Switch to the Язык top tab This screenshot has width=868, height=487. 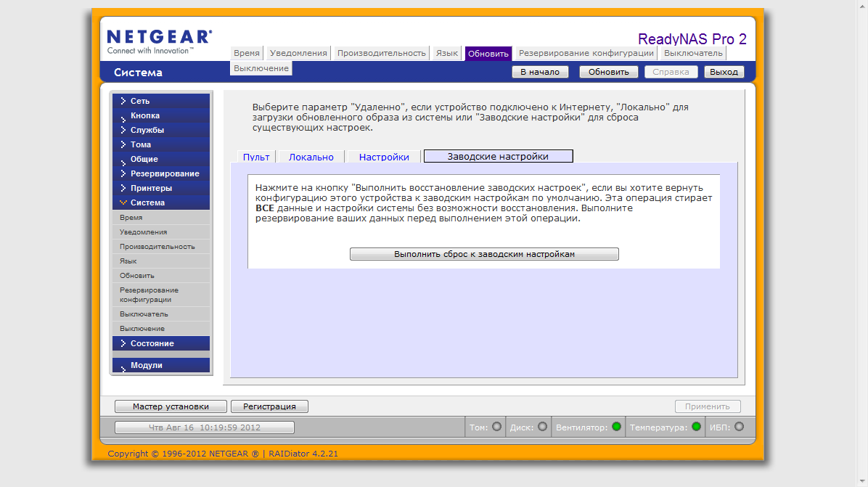(447, 53)
